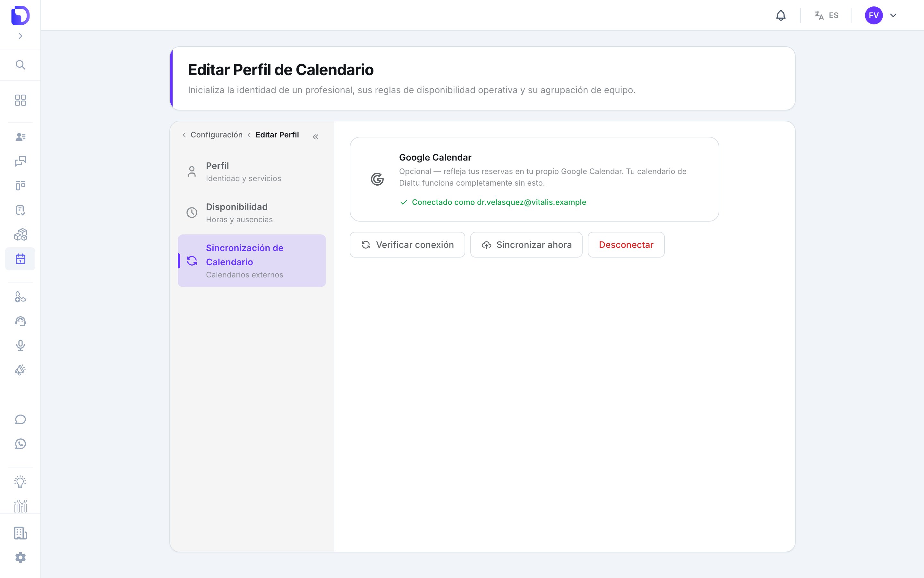Screen dimensions: 924x578
Task: Open the search icon in sidebar
Action: 20,65
